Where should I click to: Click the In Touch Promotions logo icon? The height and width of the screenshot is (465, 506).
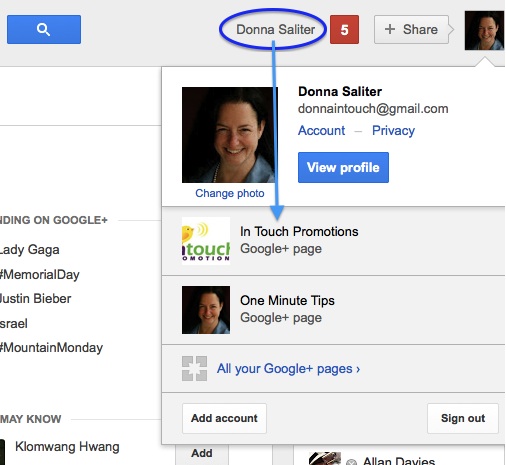[x=206, y=241]
